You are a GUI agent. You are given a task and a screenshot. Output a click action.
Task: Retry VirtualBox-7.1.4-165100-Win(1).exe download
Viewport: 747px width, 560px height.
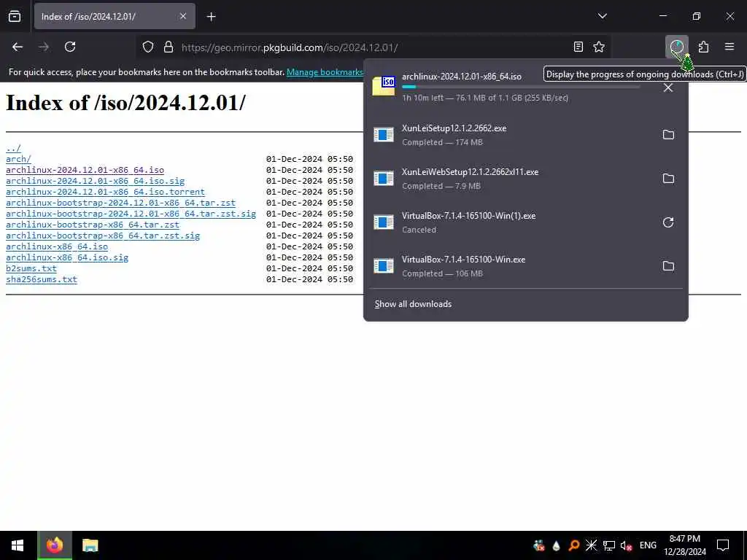point(668,222)
